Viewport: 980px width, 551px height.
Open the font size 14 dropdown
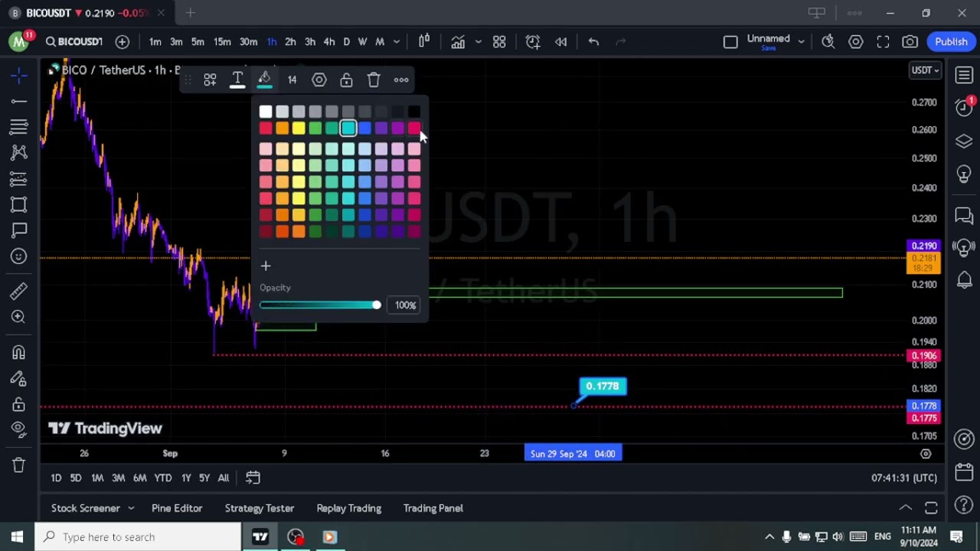pos(292,80)
